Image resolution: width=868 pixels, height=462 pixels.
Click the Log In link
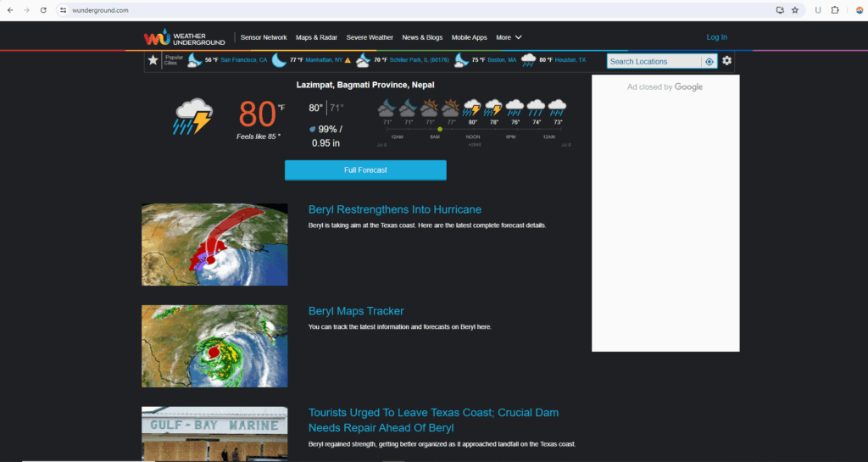tap(716, 37)
